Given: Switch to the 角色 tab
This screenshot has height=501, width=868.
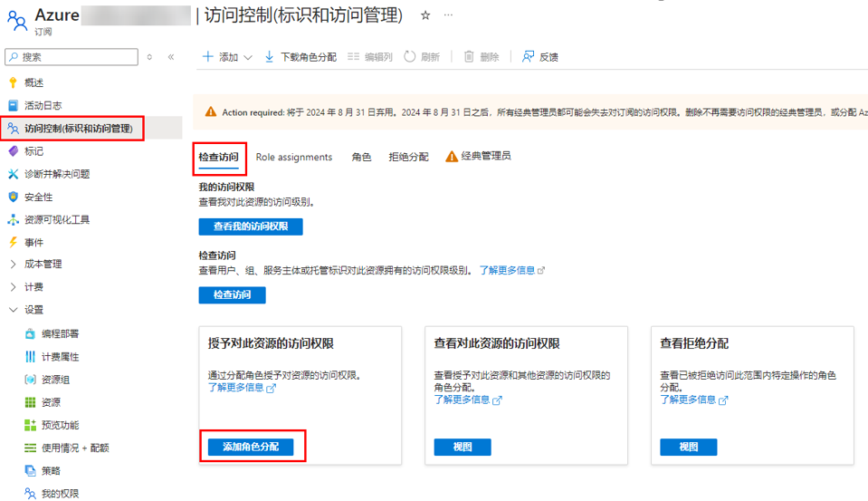Looking at the screenshot, I should click(x=361, y=158).
